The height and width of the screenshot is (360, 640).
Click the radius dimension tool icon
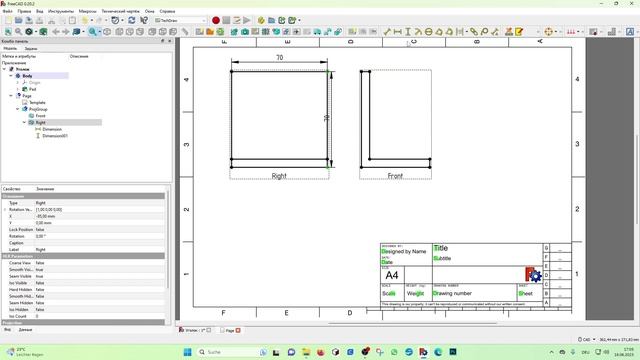tap(418, 31)
